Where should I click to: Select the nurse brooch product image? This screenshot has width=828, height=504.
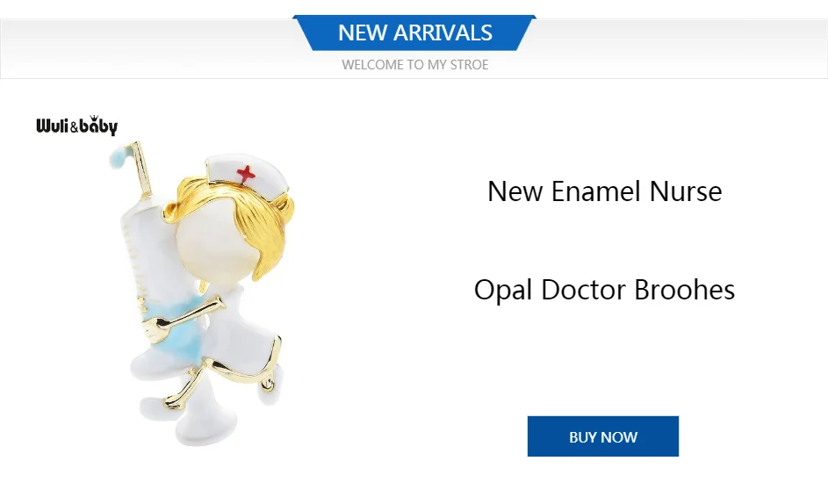coord(202,293)
